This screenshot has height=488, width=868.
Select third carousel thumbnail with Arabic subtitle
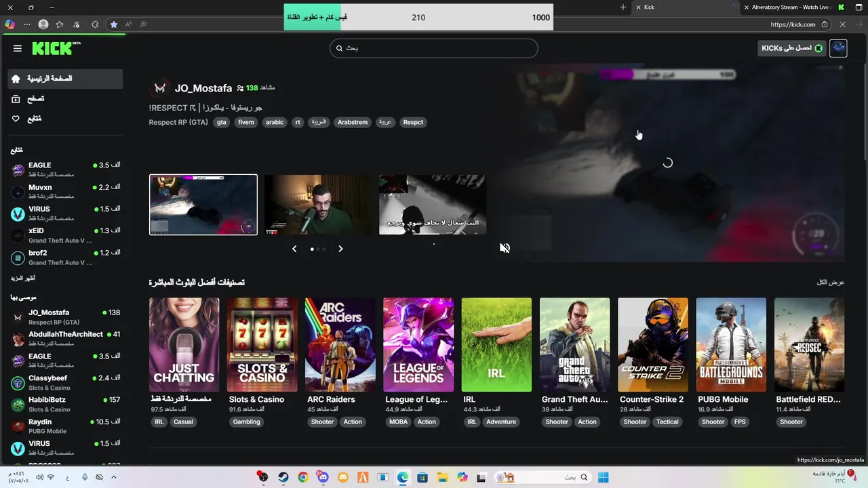432,205
